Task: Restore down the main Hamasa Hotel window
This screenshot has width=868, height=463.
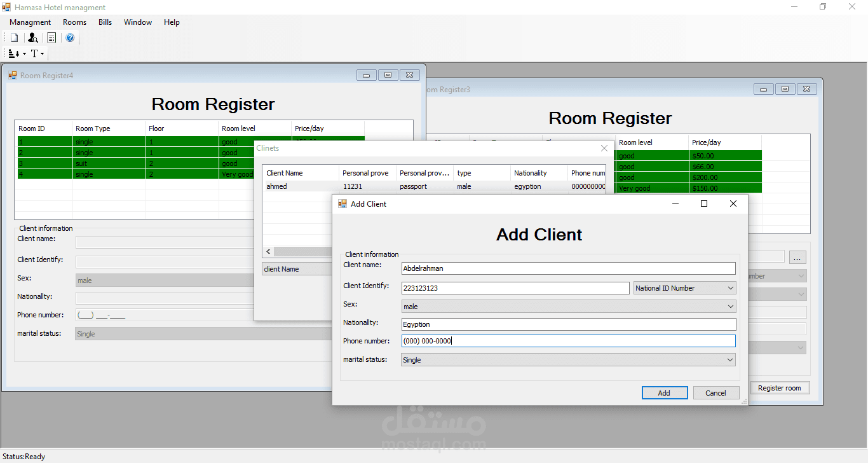Action: (823, 7)
